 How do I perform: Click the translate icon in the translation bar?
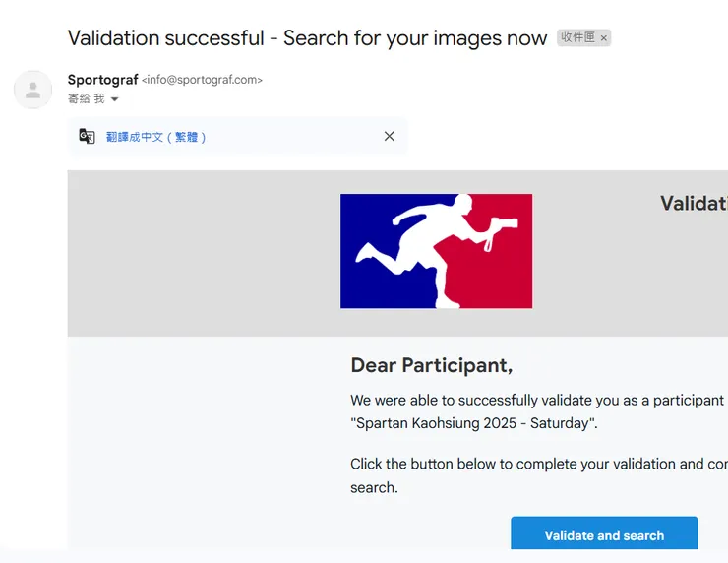[x=88, y=137]
